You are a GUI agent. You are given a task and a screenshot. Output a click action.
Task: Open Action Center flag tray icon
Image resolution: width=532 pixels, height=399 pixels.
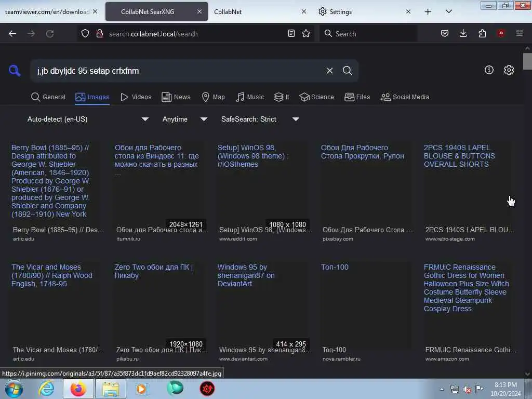click(479, 389)
